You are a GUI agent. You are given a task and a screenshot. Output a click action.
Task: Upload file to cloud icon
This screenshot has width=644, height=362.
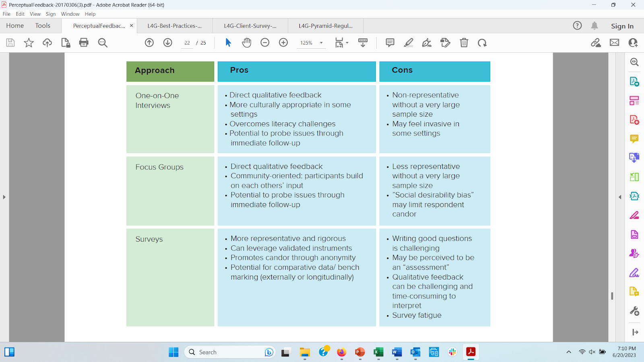47,43
